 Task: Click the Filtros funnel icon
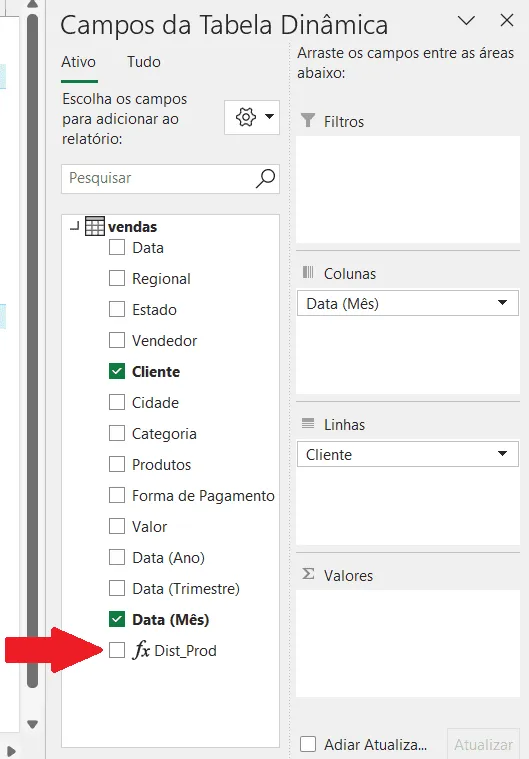[308, 120]
